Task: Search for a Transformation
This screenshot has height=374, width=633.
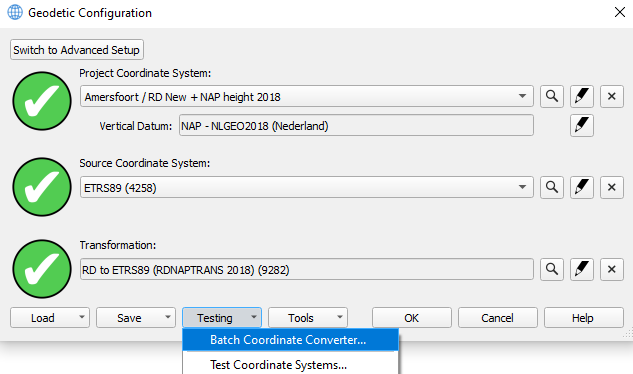Action: pyautogui.click(x=552, y=269)
